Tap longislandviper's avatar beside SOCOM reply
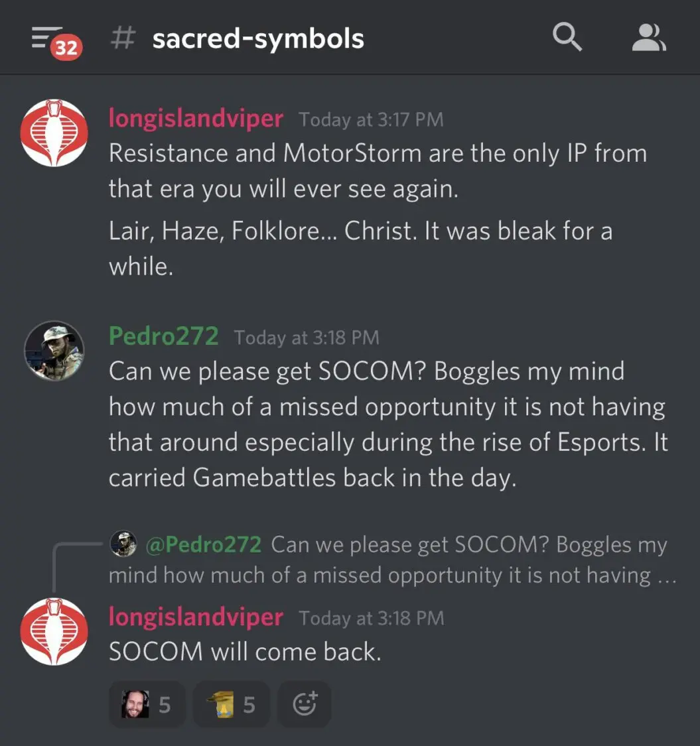700x746 pixels. 54,631
